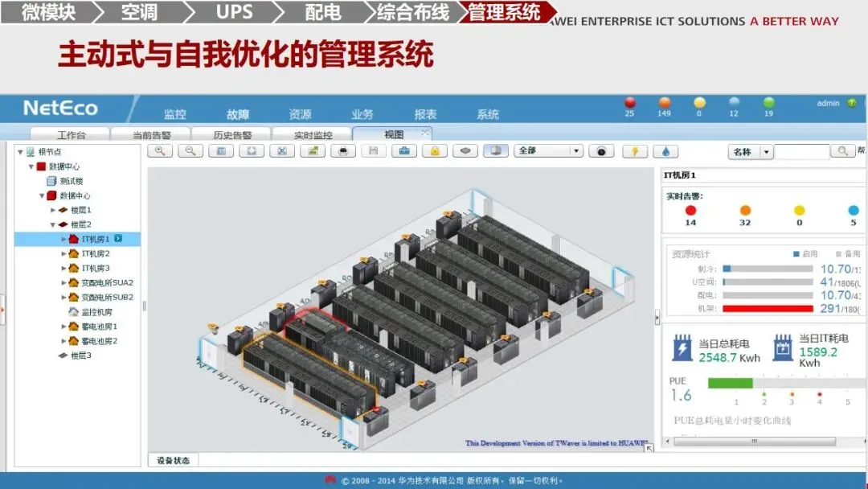Open the 监控 main menu
Image resolution: width=868 pixels, height=489 pixels.
click(x=175, y=114)
